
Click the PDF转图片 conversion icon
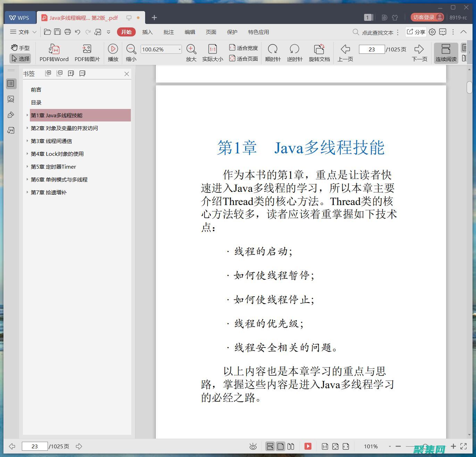87,49
